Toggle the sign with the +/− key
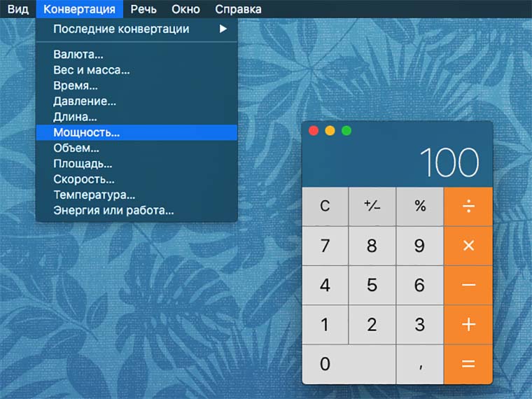 pyautogui.click(x=372, y=206)
